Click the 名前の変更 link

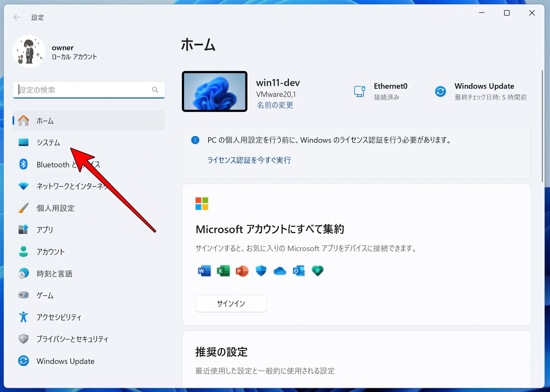(x=275, y=105)
